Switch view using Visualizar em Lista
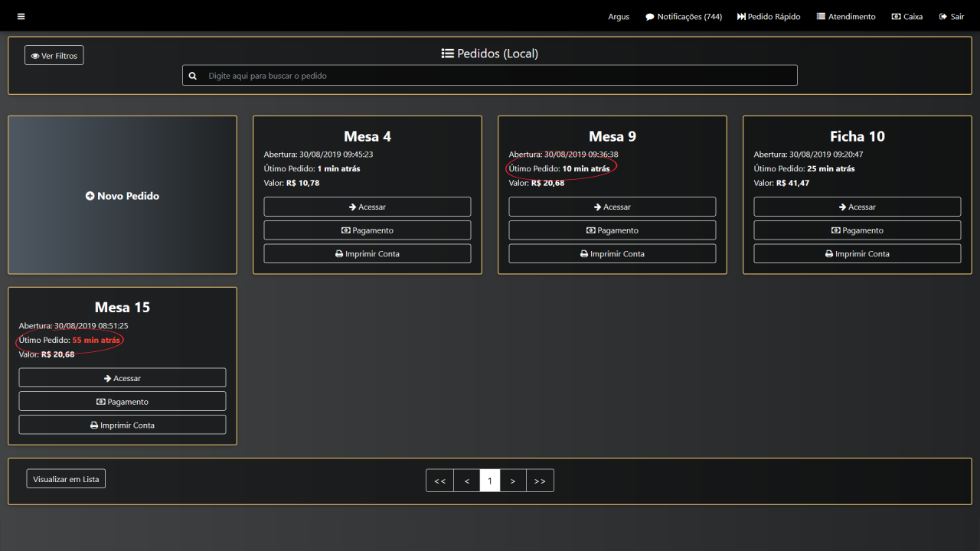Screen dimensions: 980x551 point(66,479)
